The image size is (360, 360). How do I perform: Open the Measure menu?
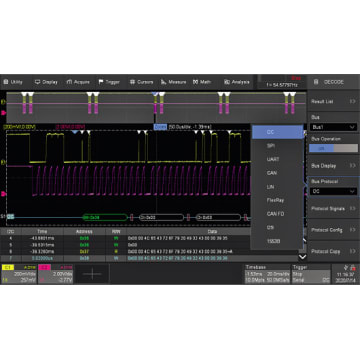[x=173, y=82]
